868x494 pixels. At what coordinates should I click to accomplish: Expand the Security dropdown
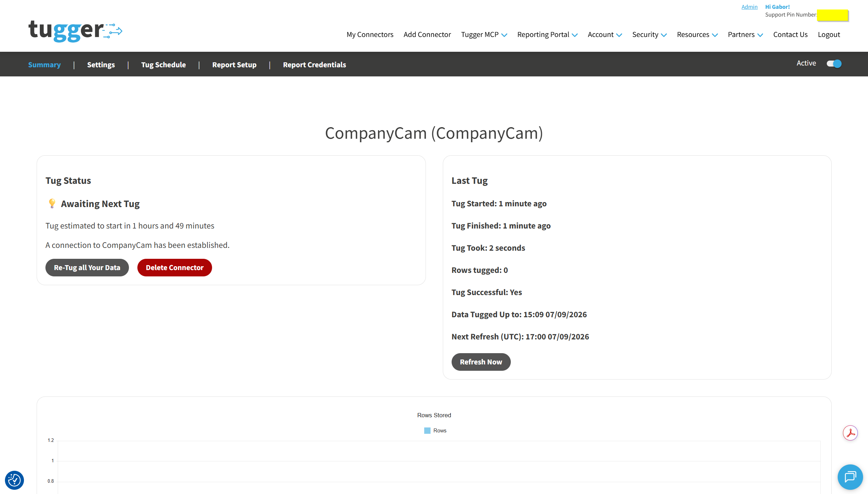649,35
